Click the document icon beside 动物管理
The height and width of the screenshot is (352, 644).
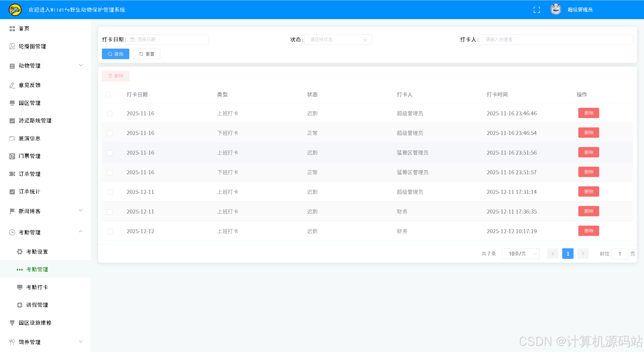(x=12, y=66)
